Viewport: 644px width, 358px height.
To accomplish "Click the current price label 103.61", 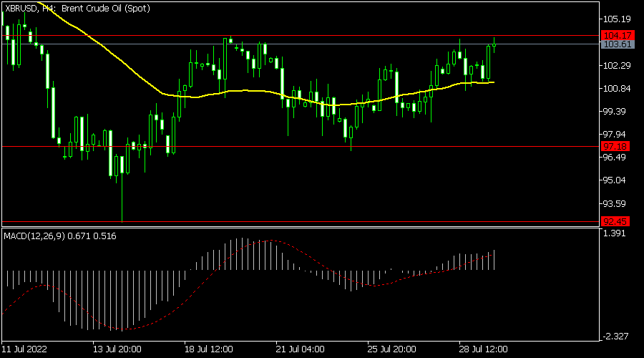I will (618, 44).
